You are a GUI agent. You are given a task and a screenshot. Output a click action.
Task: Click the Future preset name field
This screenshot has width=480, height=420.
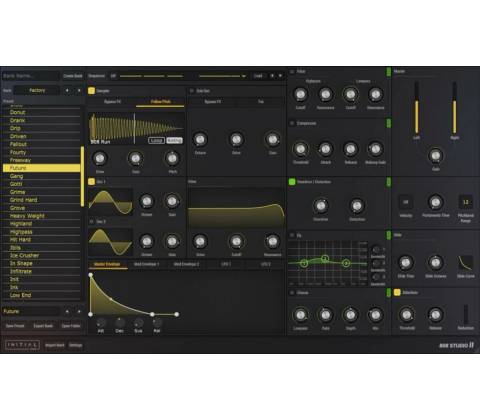[31, 311]
